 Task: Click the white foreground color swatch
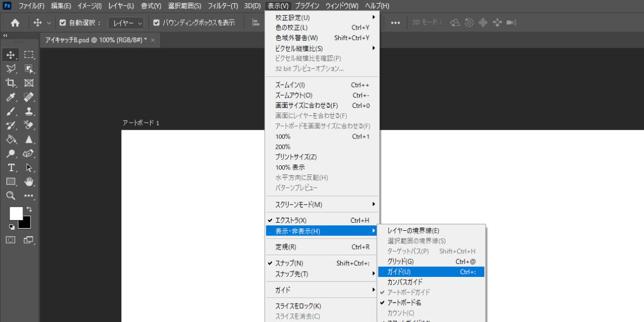click(16, 213)
